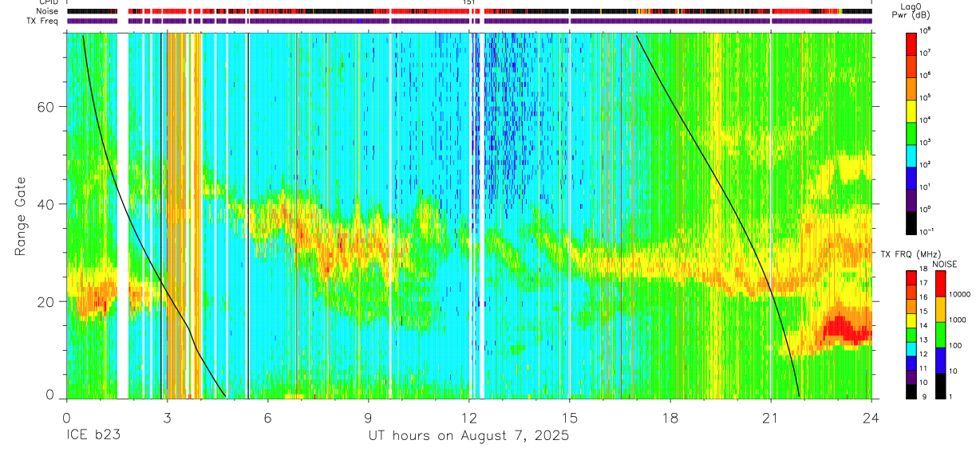Click the red segment of NOISE colorbar

pos(941,284)
